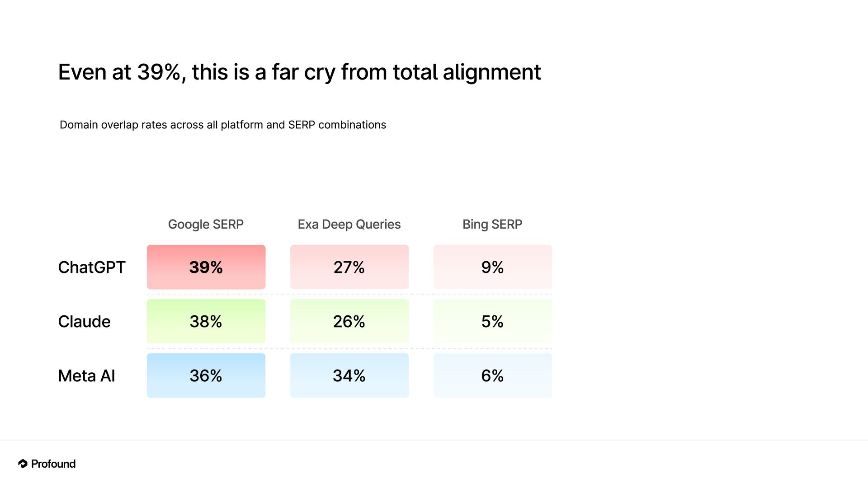The height and width of the screenshot is (488, 868).
Task: Select the Google SERP column header
Action: [206, 224]
